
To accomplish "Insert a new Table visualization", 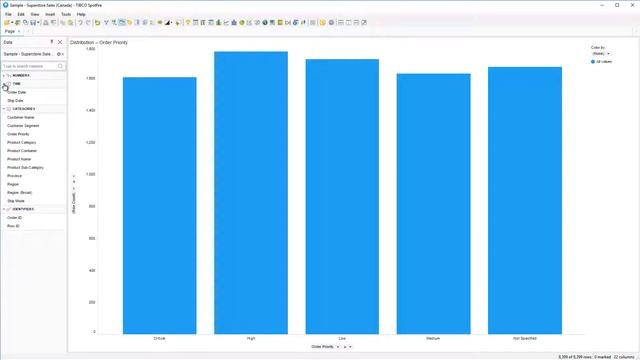I will click(196, 22).
